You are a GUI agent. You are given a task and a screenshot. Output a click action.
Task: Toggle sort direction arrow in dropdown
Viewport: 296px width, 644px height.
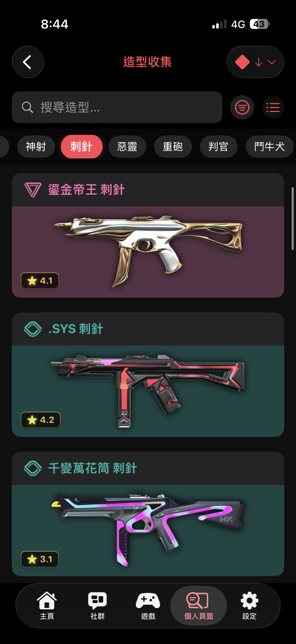coord(258,62)
